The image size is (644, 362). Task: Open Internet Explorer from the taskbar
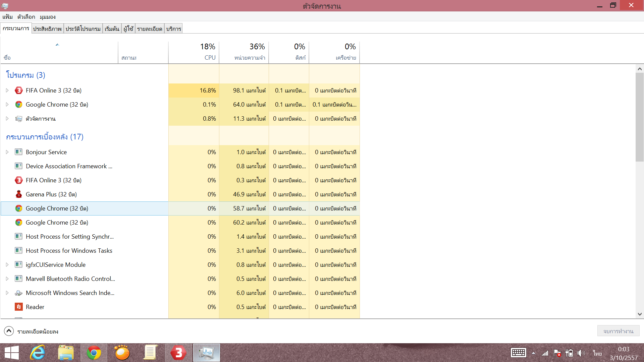click(x=38, y=353)
